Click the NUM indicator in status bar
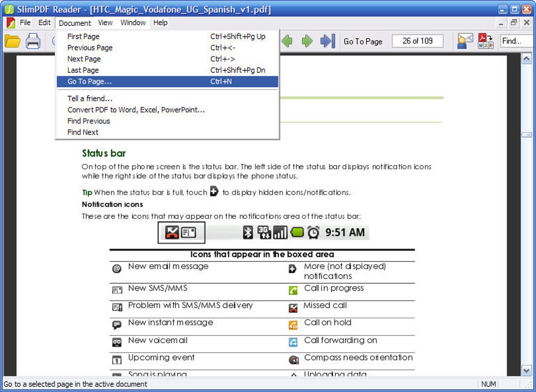The width and height of the screenshot is (536, 392). coord(489,384)
